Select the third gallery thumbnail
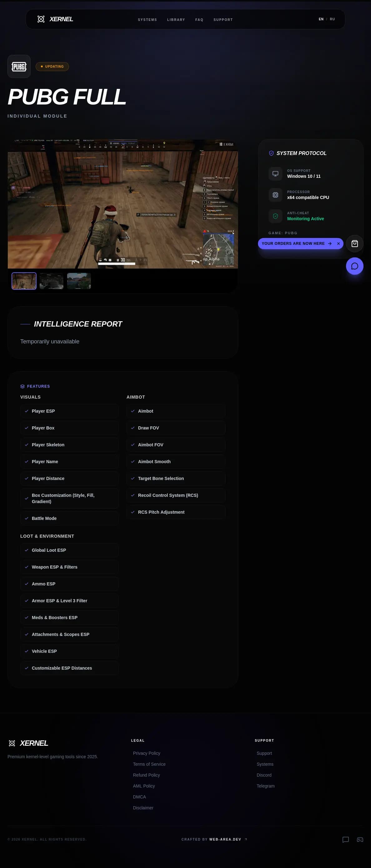371x868 pixels. coord(79,281)
